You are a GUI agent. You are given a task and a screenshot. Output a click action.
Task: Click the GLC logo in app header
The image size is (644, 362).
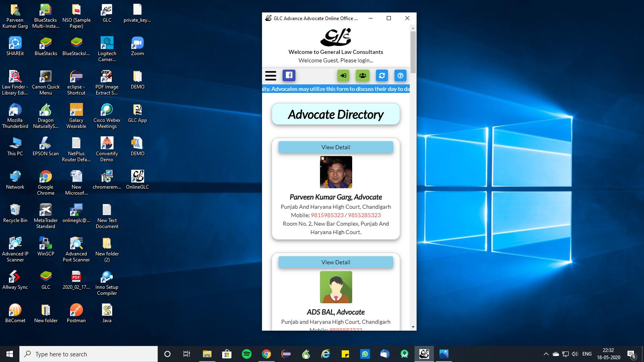point(336,37)
